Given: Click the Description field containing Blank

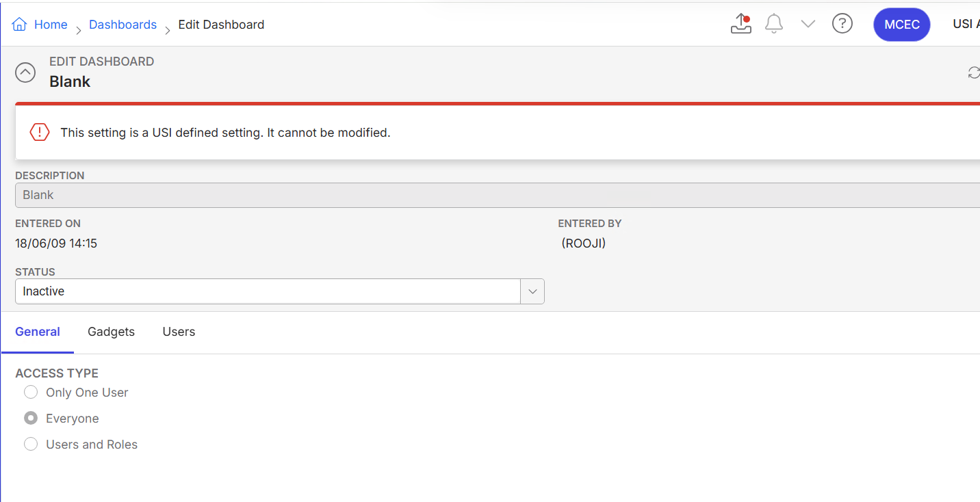Looking at the screenshot, I should (498, 195).
